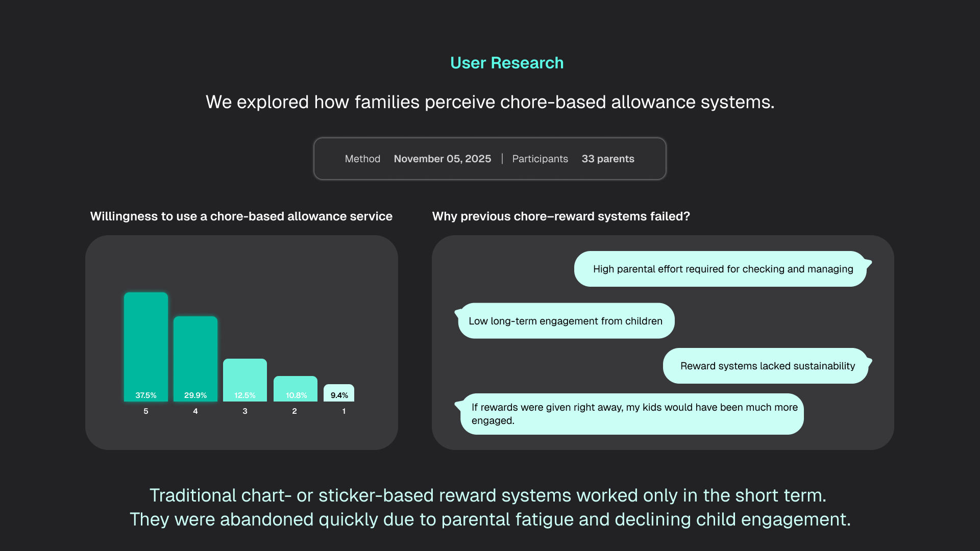Click the Willingness to use chart heading
The height and width of the screenshot is (551, 980).
(x=241, y=216)
